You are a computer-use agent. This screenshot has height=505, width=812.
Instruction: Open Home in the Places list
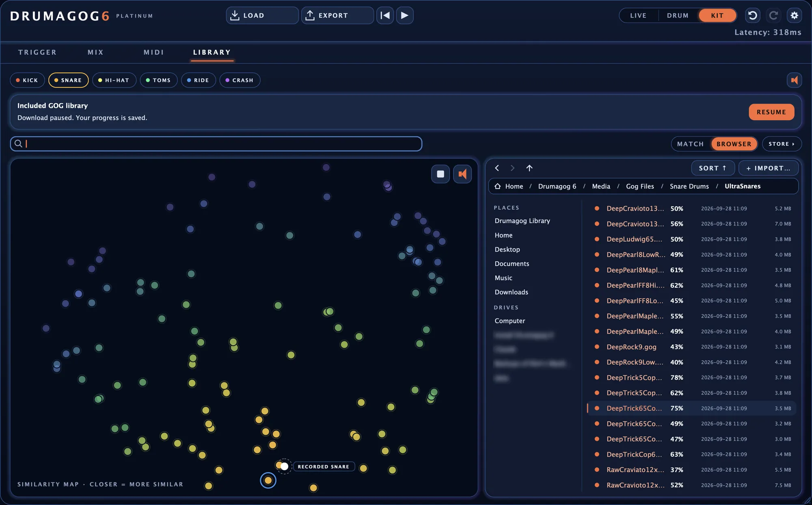(503, 235)
